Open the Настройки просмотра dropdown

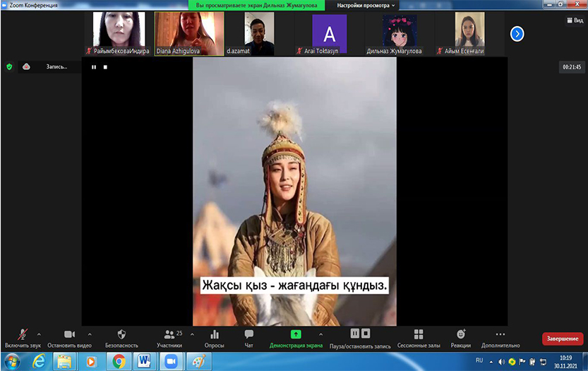pos(366,5)
